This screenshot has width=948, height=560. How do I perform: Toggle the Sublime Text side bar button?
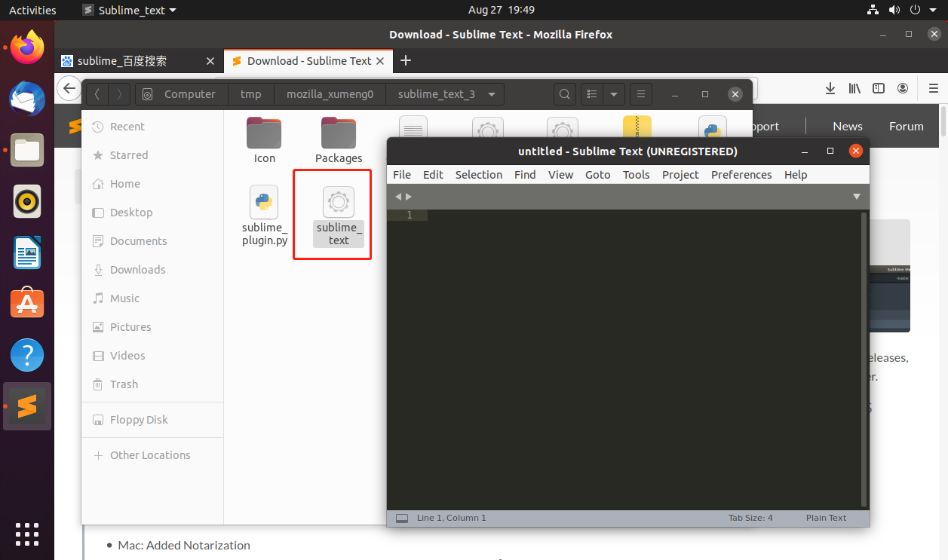(x=402, y=519)
